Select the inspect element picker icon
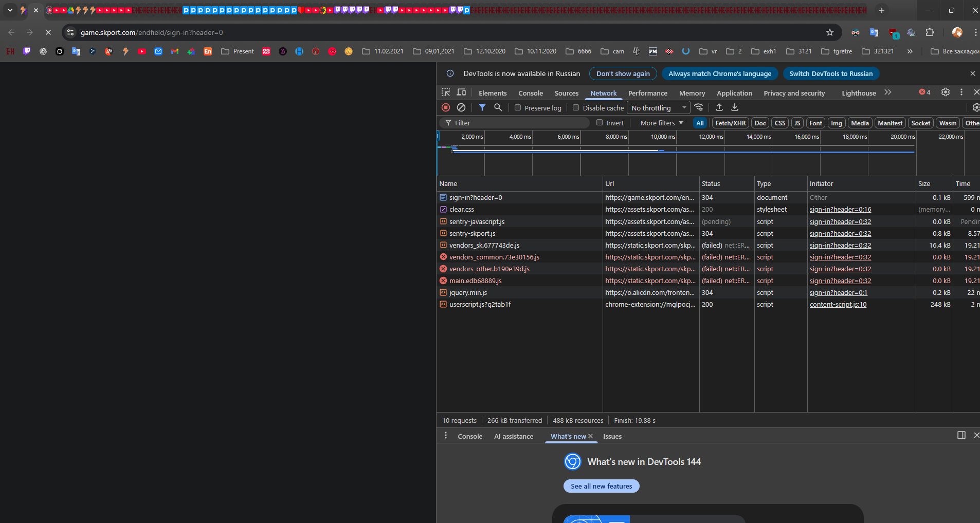The height and width of the screenshot is (523, 980). [446, 92]
